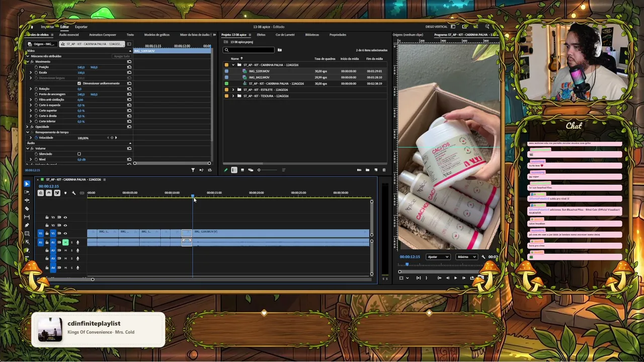The image size is (644, 362).
Task: Open the Animation Composer panel tab
Action: [x=103, y=35]
